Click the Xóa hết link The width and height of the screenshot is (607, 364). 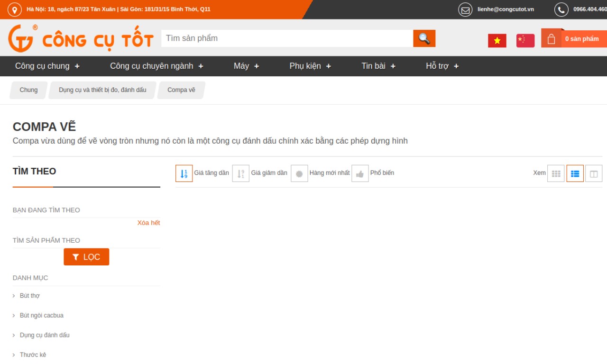click(x=148, y=223)
